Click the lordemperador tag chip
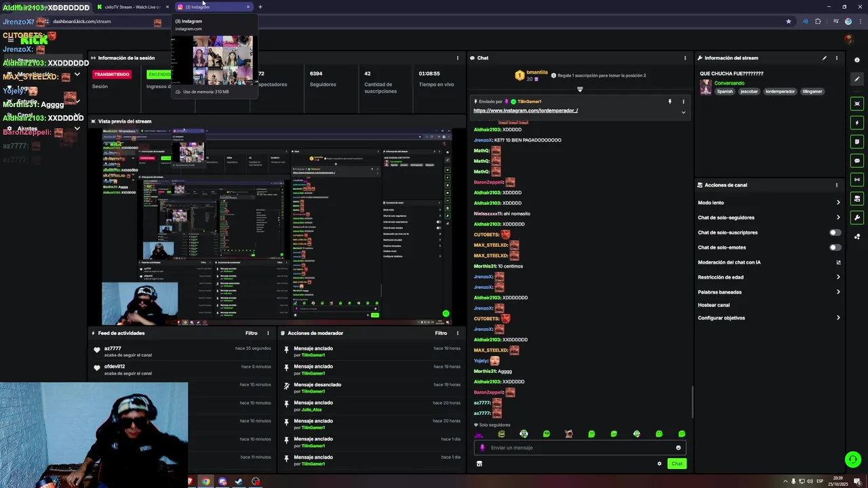Image resolution: width=868 pixels, height=488 pixels. pyautogui.click(x=780, y=91)
